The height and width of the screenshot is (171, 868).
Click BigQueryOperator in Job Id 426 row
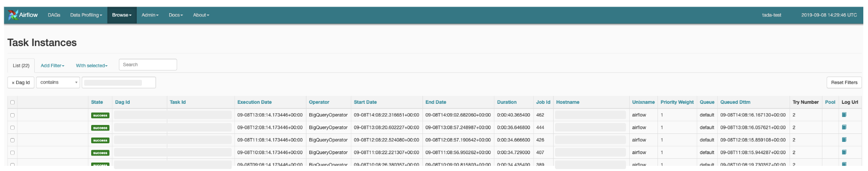328,140
